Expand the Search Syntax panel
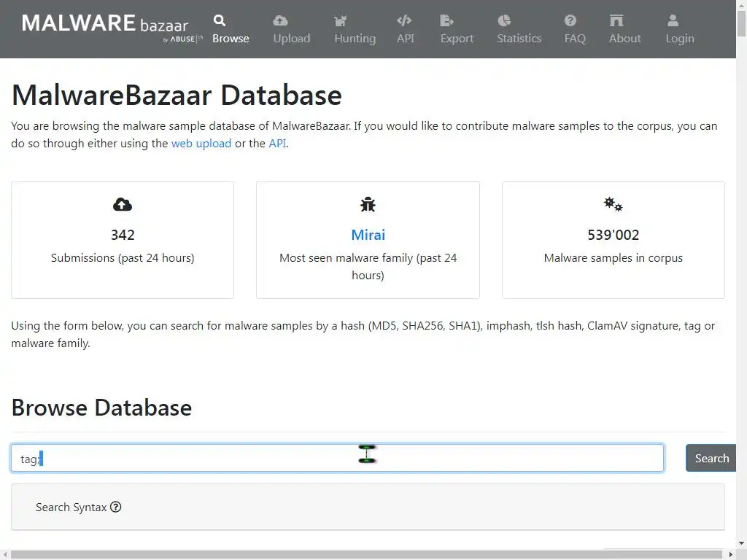The width and height of the screenshot is (747, 560). 368,507
